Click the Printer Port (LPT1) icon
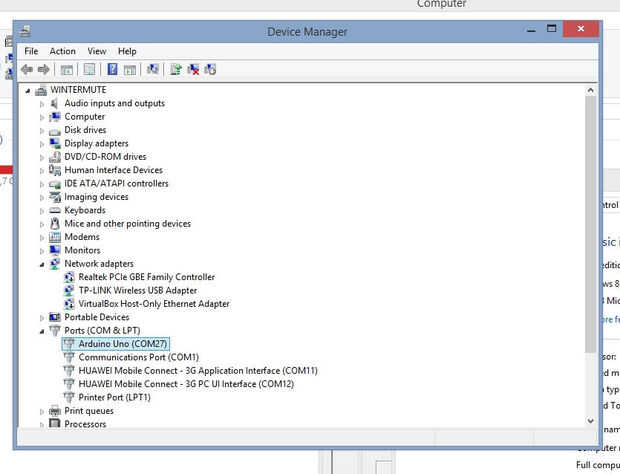This screenshot has height=474, width=620. tap(69, 397)
